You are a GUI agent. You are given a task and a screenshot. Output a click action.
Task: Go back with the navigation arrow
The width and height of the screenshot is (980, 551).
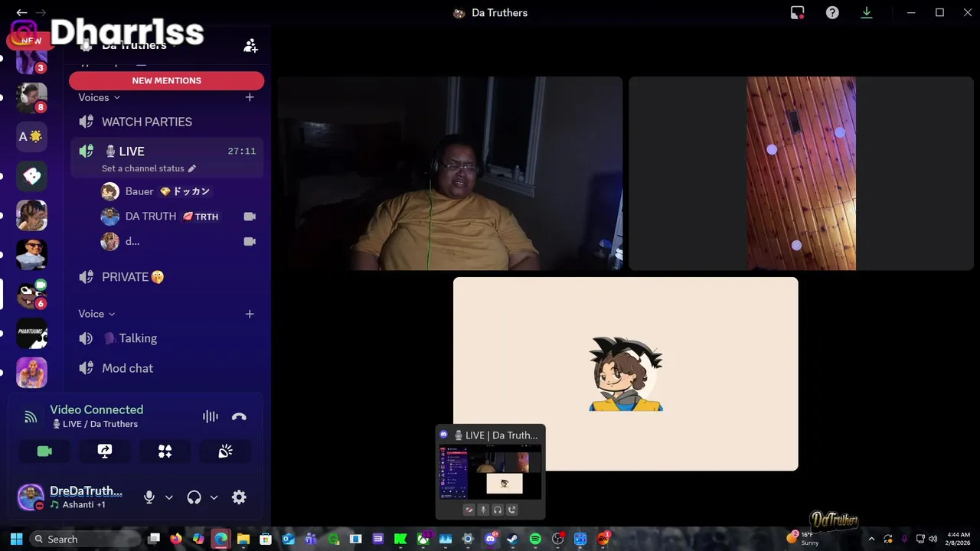click(21, 12)
